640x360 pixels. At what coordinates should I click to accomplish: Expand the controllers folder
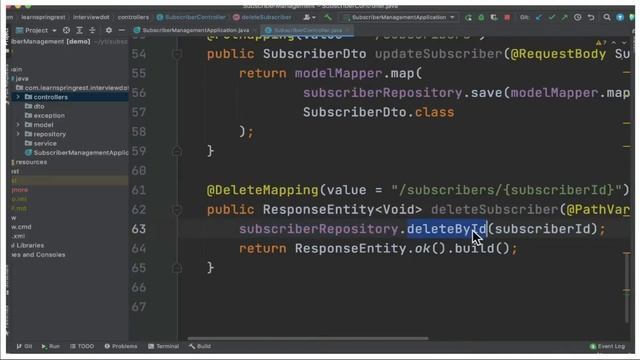click(x=18, y=97)
